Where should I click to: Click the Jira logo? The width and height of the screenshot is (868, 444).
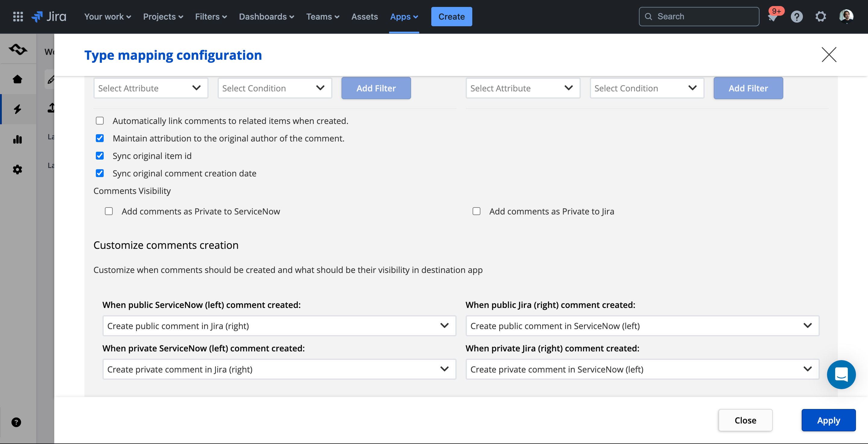49,17
